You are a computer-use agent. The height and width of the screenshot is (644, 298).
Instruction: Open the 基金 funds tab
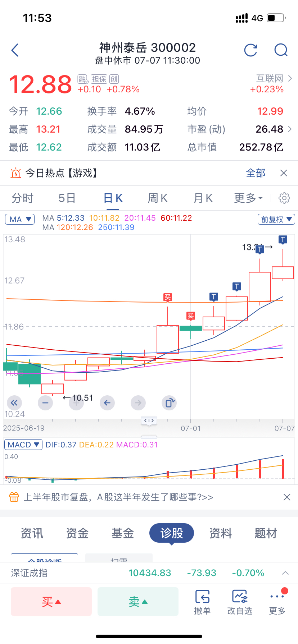pos(123,533)
